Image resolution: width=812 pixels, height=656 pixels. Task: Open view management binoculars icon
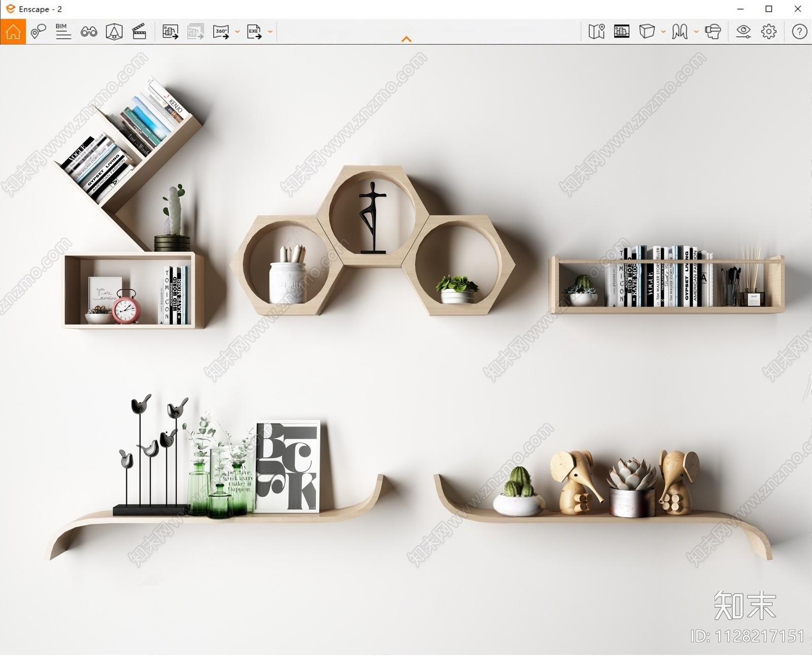pos(89,32)
